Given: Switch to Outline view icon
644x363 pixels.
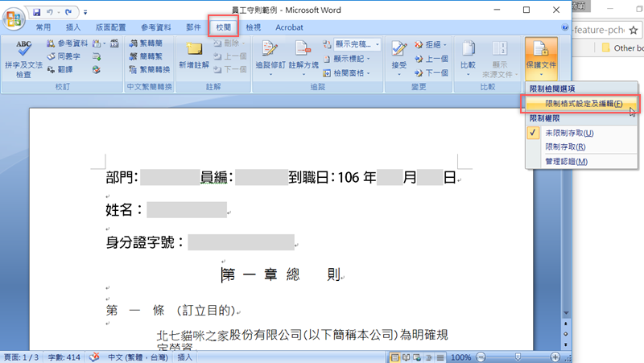Looking at the screenshot, I should 428,357.
